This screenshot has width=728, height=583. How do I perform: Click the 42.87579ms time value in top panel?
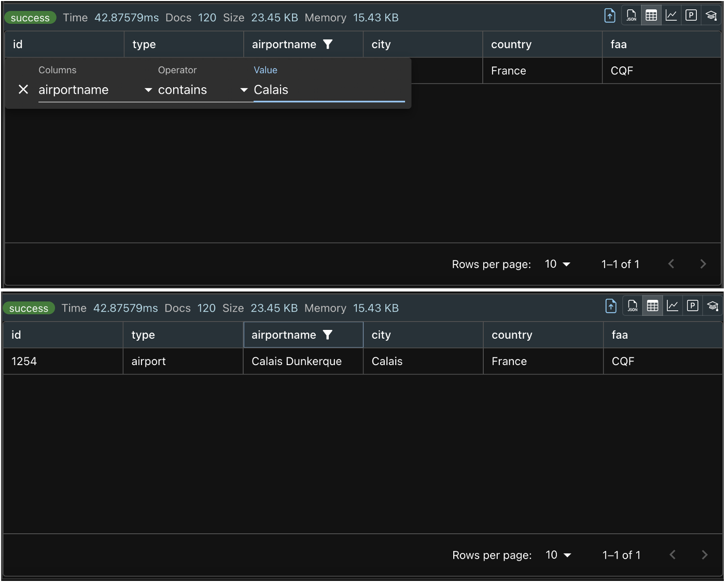[x=127, y=18]
